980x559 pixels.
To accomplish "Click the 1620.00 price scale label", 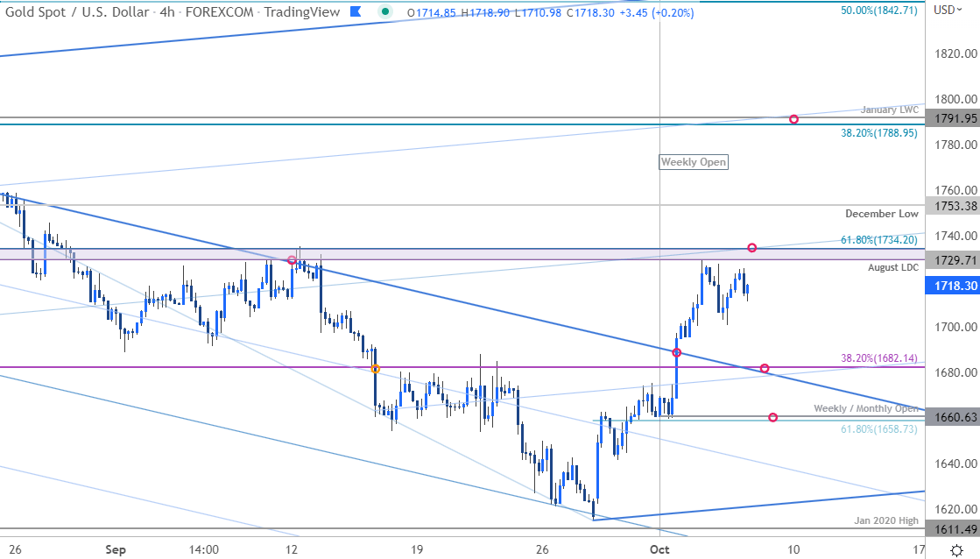I will click(955, 509).
